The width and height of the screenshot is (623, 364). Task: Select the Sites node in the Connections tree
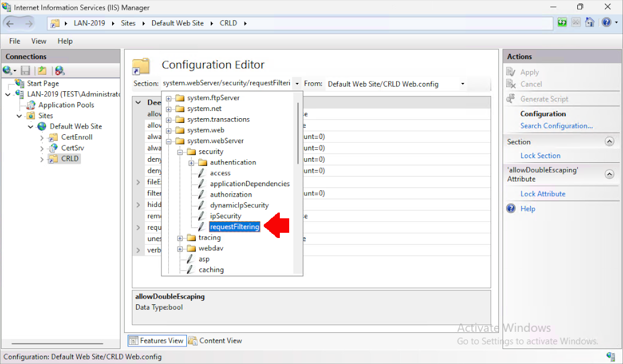pyautogui.click(x=46, y=116)
